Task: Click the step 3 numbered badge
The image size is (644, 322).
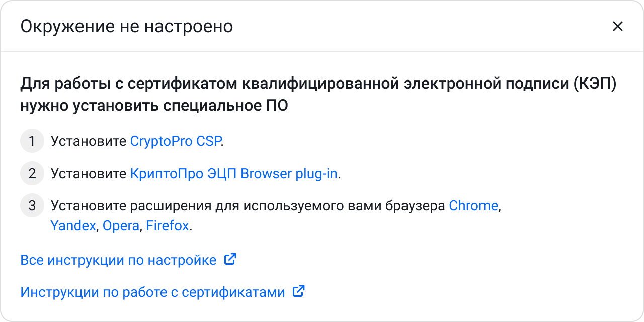Action: pos(32,205)
